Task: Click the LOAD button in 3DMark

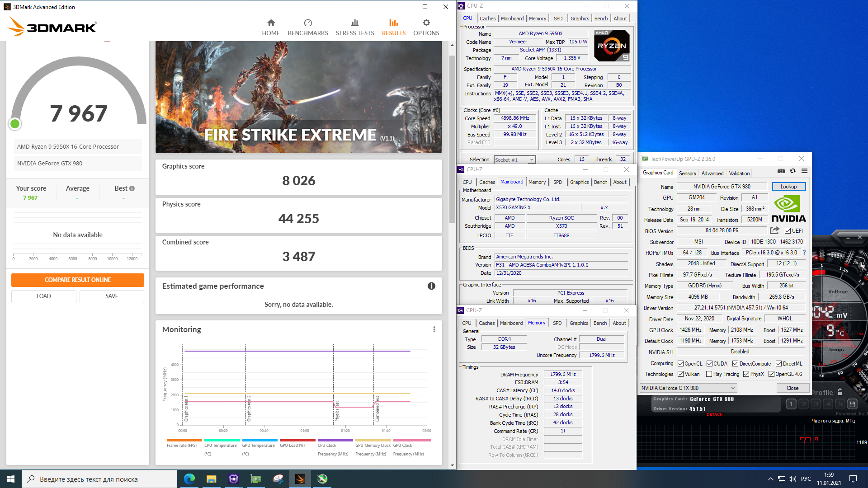Action: coord(44,296)
